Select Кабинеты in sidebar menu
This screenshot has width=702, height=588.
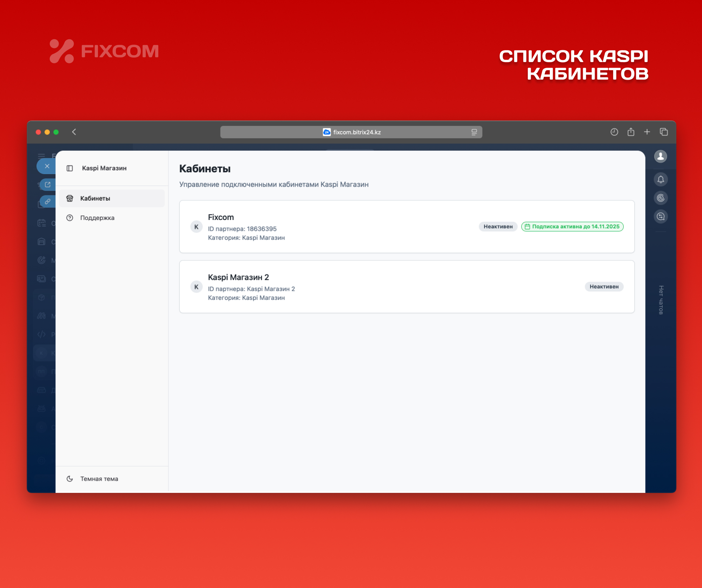pos(95,199)
